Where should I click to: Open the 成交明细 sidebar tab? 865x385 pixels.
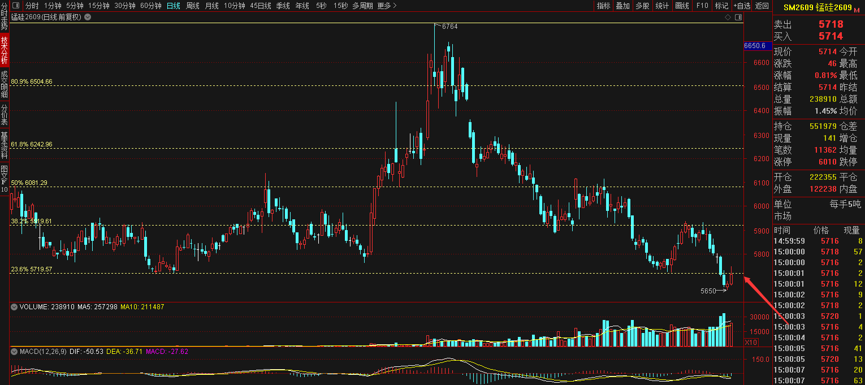point(4,83)
